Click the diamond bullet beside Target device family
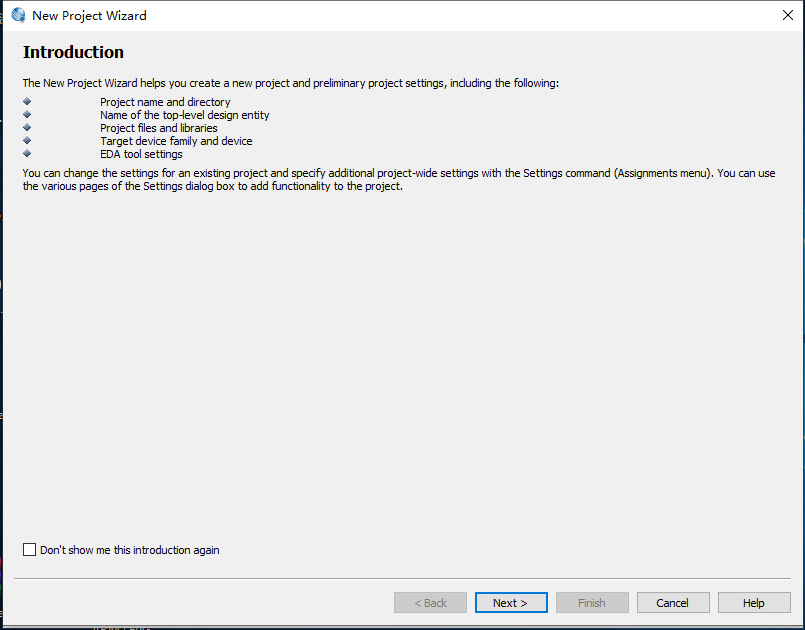Screen dimensions: 805x630 coord(27,141)
